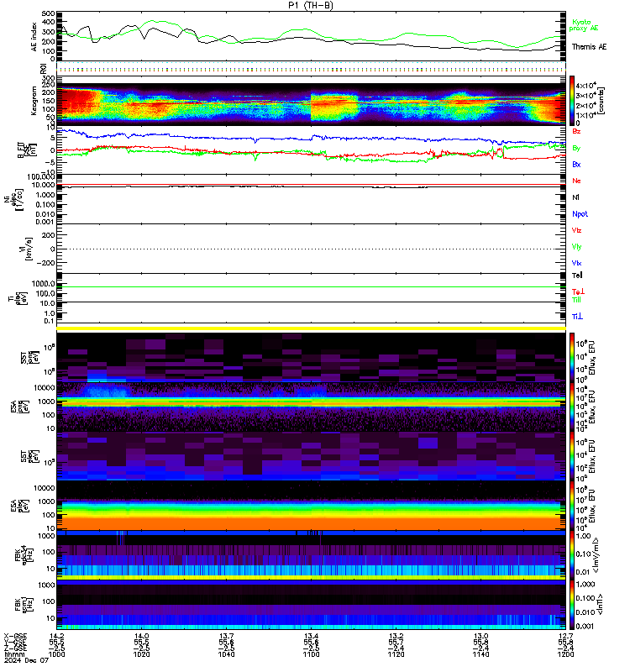Click the blue Vix legend label

576,263
